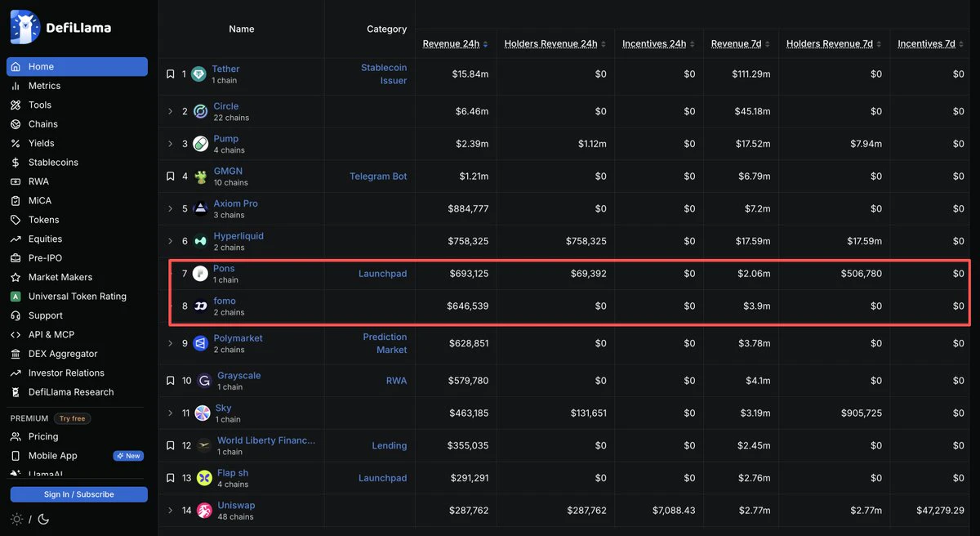Open Equities in the sidebar
980x536 pixels.
(x=77, y=239)
